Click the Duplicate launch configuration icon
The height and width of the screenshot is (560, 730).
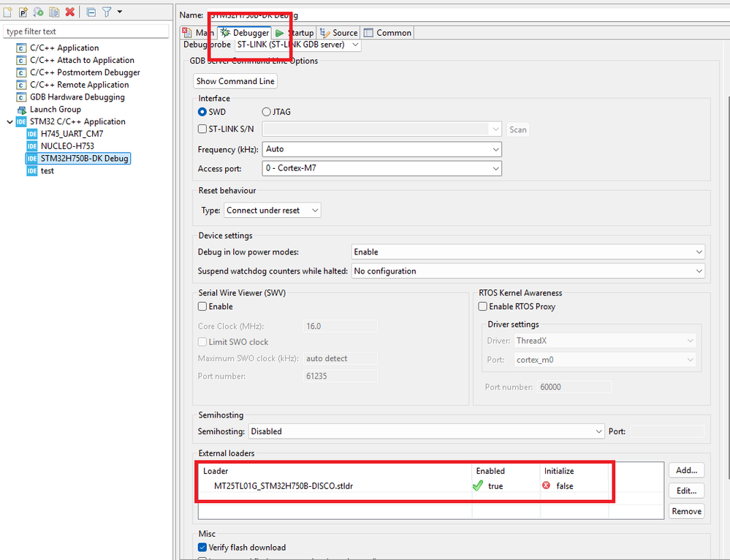[x=55, y=12]
